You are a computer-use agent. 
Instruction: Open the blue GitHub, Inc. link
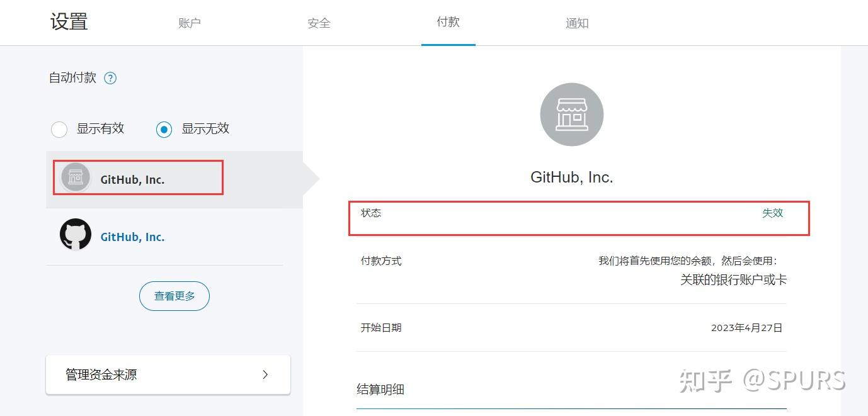(x=132, y=237)
